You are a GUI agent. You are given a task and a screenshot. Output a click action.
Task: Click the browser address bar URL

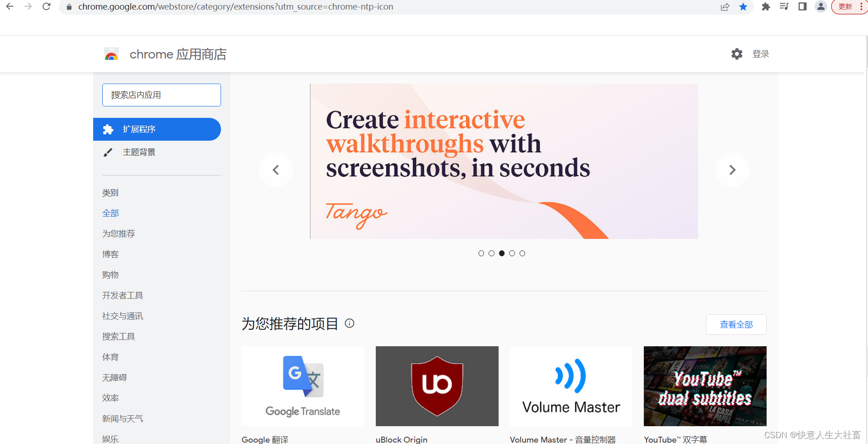236,7
